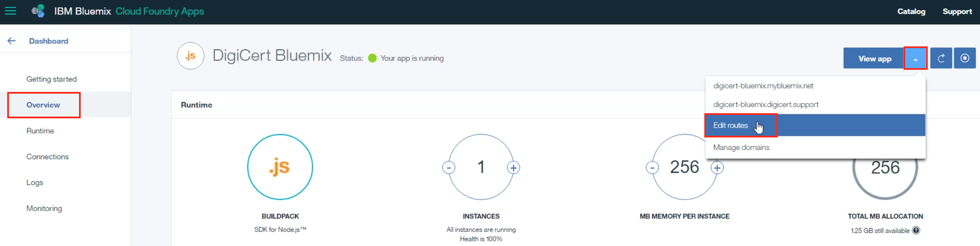Click the back arrow beside Dashboard
This screenshot has height=246, width=980.
(x=11, y=41)
